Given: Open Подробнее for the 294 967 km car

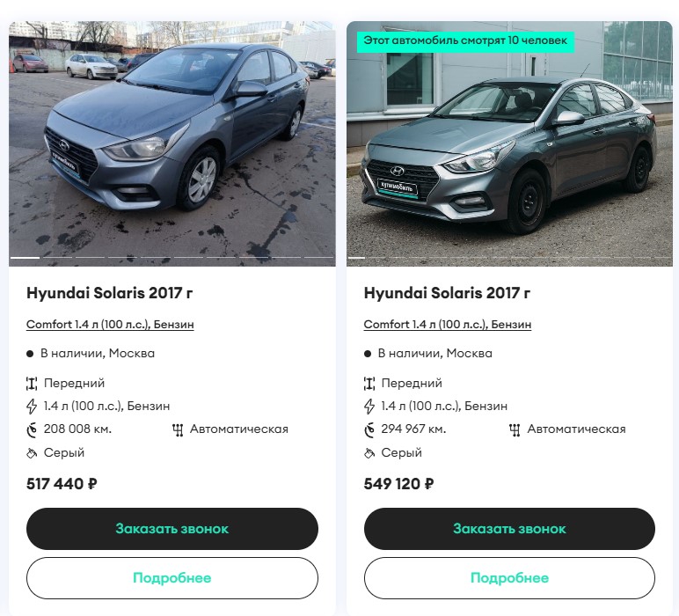Looking at the screenshot, I should click(509, 578).
